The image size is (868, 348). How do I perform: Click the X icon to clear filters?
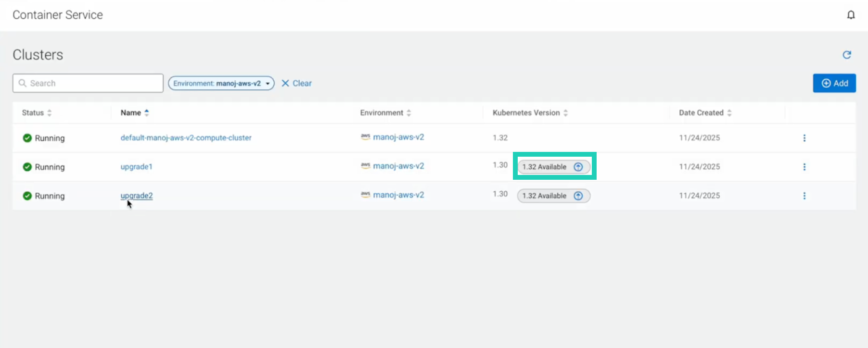(x=285, y=83)
